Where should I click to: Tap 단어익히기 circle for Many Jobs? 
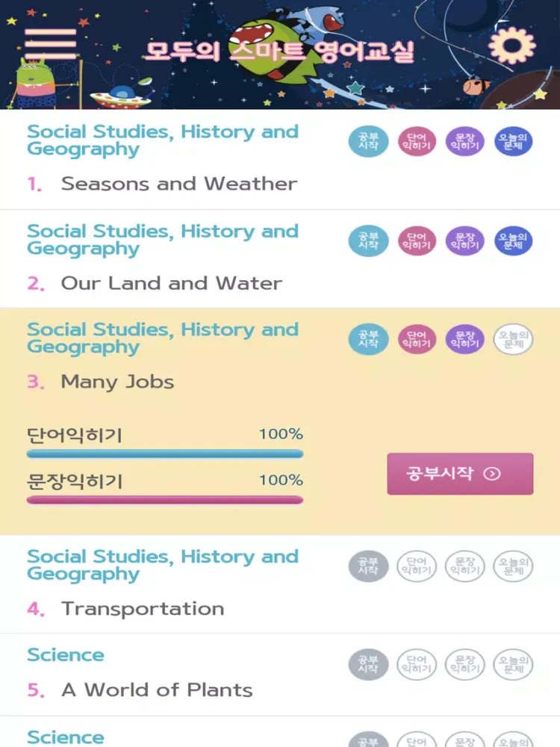(417, 339)
